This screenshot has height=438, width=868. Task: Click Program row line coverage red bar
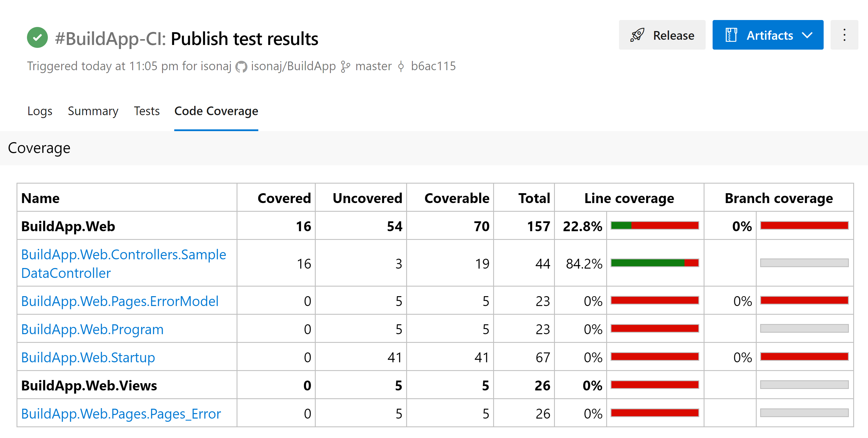click(655, 329)
